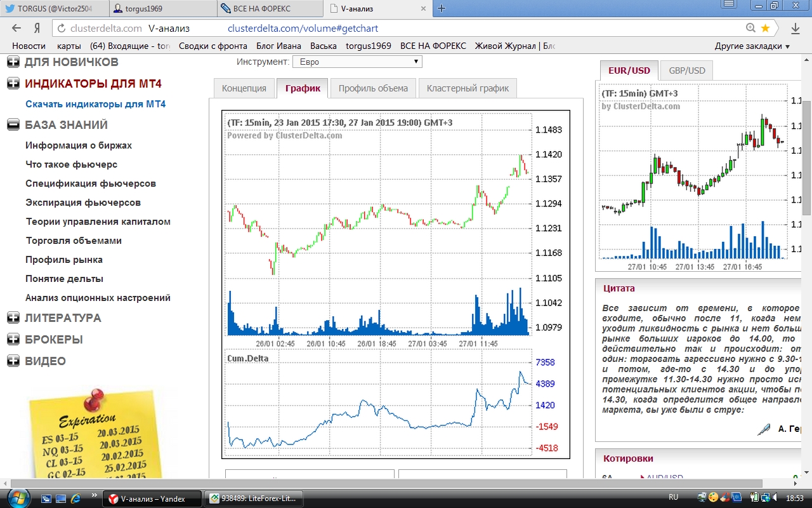
Task: Open the Yandex home Я icon
Action: point(37,29)
